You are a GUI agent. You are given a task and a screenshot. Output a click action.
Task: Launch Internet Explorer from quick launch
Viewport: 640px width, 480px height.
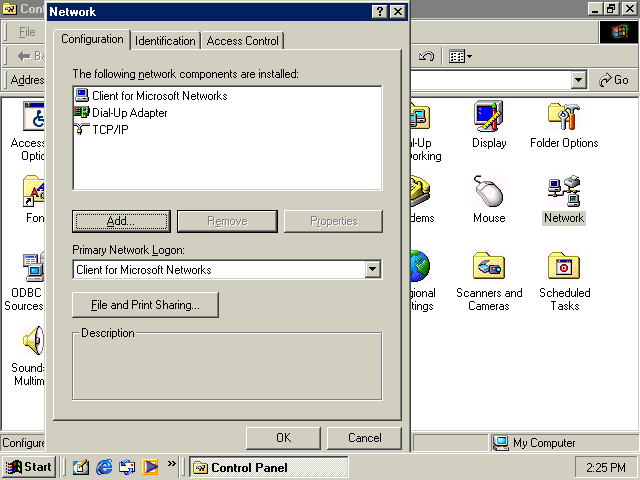pos(104,467)
